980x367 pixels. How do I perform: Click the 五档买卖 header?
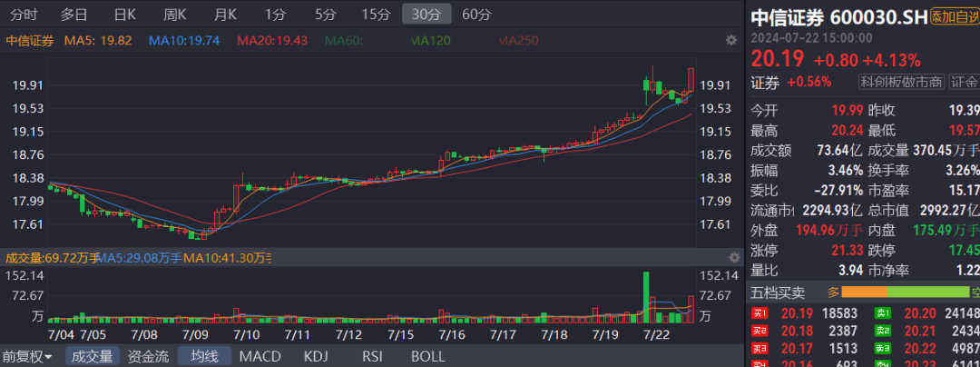tap(779, 292)
